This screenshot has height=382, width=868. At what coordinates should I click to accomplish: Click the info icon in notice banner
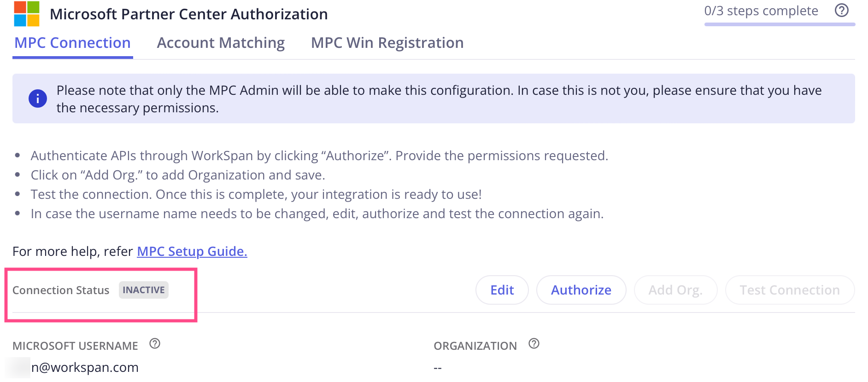(x=38, y=98)
